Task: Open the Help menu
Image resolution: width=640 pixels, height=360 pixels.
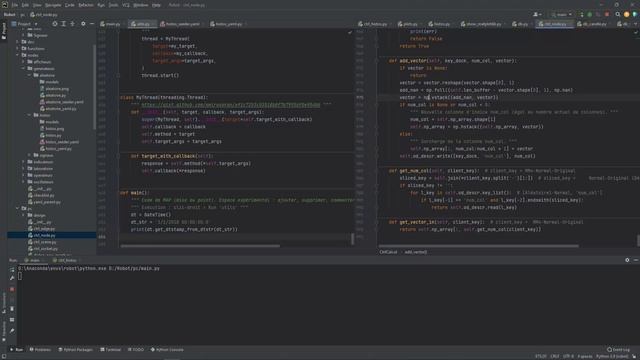Action: point(156,5)
